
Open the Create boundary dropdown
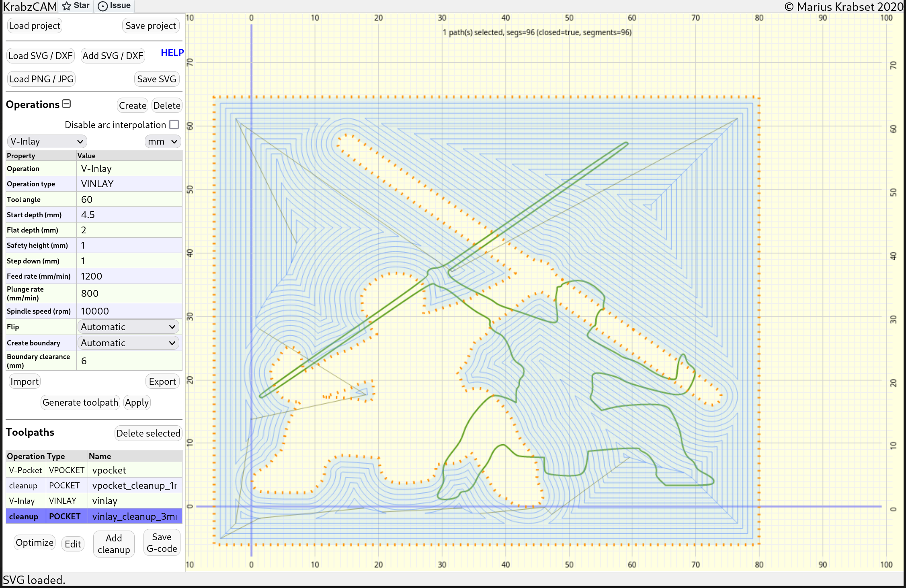pos(128,343)
